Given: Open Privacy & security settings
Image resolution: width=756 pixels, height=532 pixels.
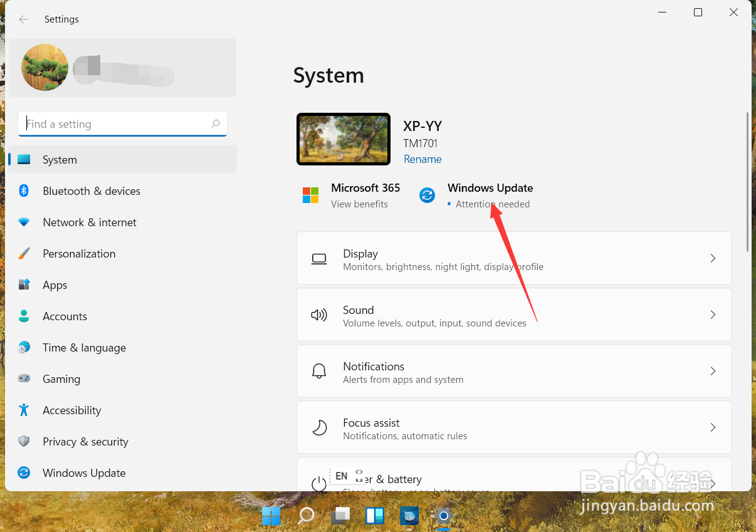Looking at the screenshot, I should pyautogui.click(x=123, y=442).
